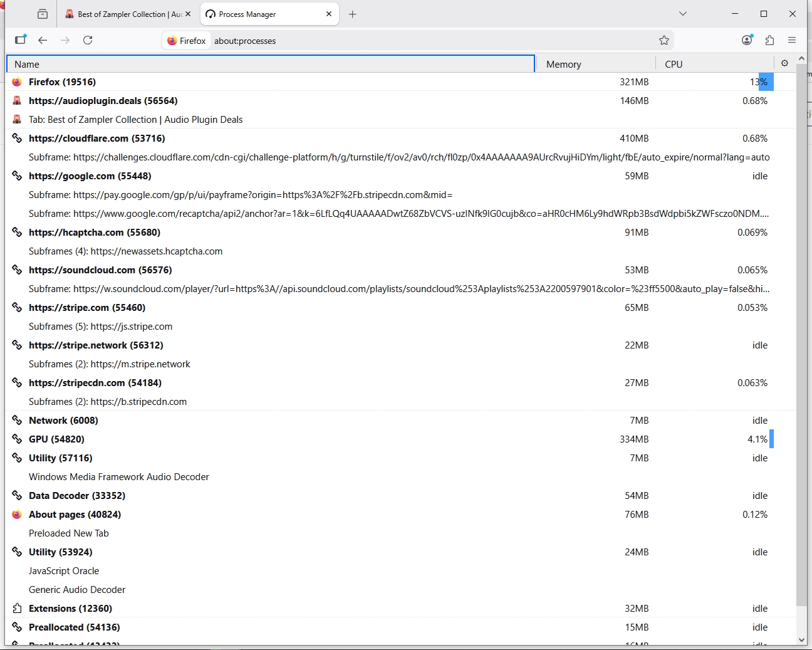Select the https://audioplugin.deals (56564) row name
The image size is (812, 650).
[x=103, y=101]
